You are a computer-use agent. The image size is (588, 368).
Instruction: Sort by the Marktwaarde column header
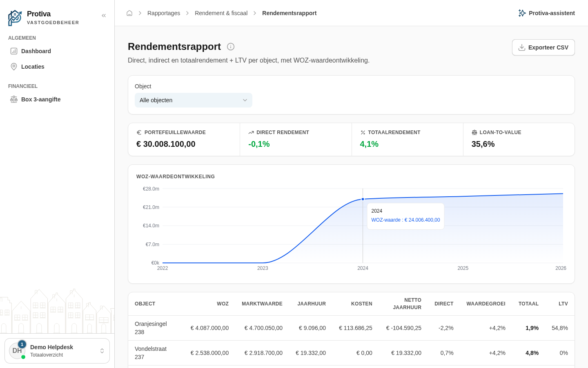click(x=262, y=304)
